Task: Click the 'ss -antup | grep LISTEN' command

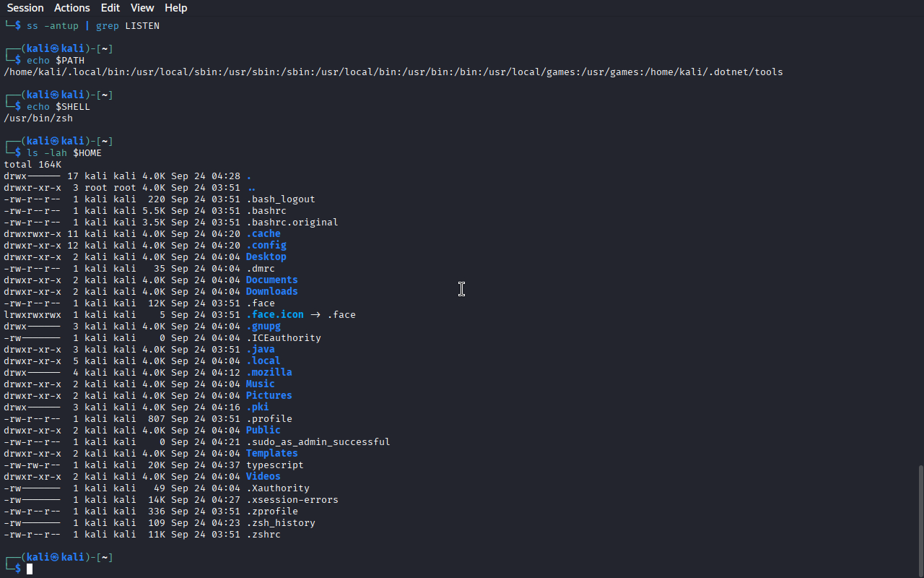Action: click(x=93, y=25)
